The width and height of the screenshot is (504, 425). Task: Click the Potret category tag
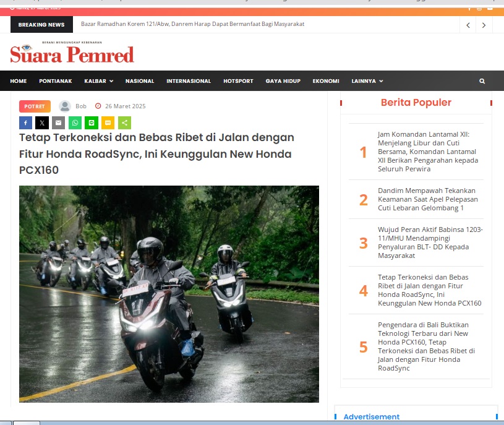35,106
